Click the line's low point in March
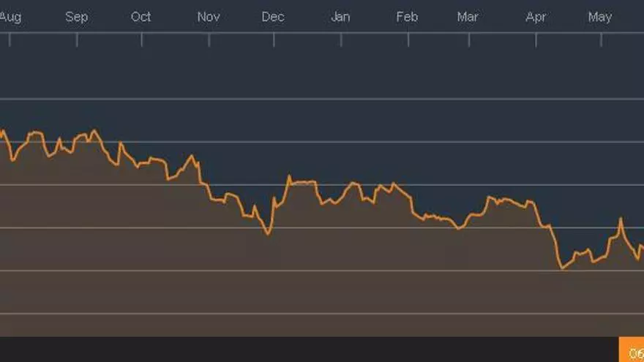The height and width of the screenshot is (362, 644). [459, 229]
